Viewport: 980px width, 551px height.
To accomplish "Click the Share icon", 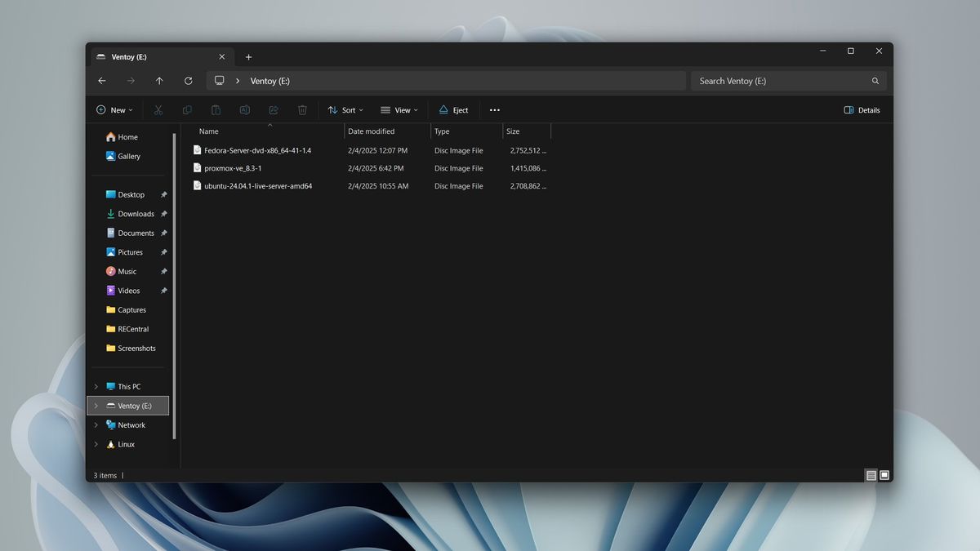I will [x=273, y=109].
